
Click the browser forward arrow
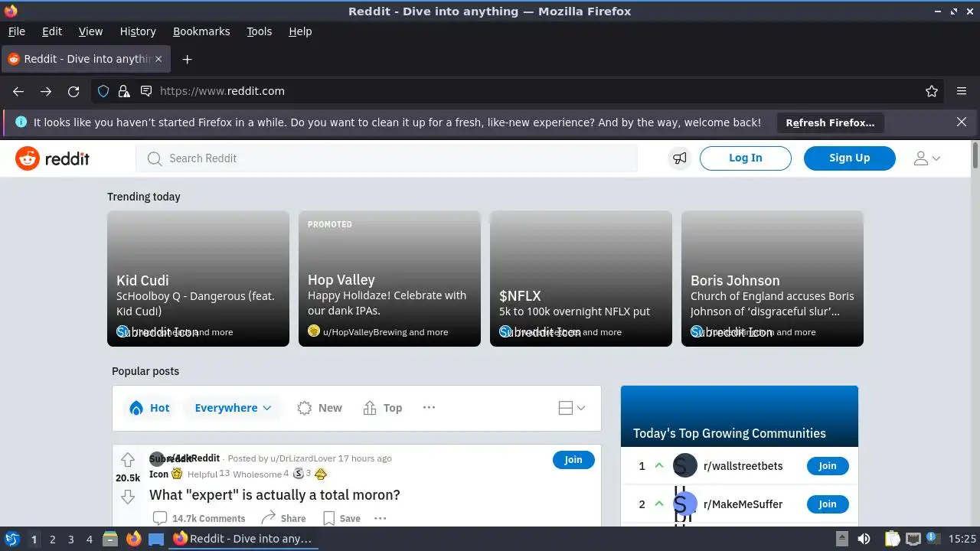46,91
